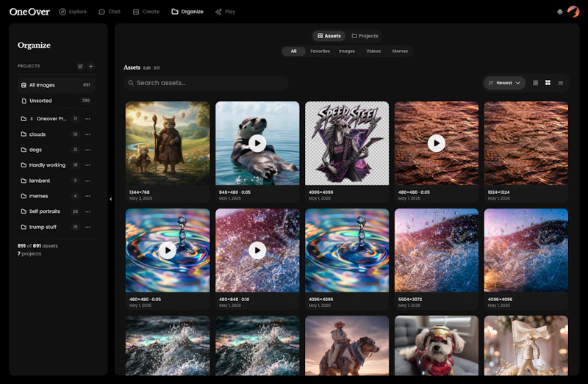Click the edit projects icon

[80, 66]
